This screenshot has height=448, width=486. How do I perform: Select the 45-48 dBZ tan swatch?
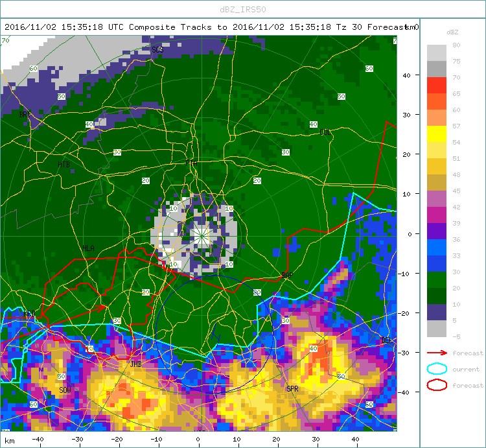[437, 183]
